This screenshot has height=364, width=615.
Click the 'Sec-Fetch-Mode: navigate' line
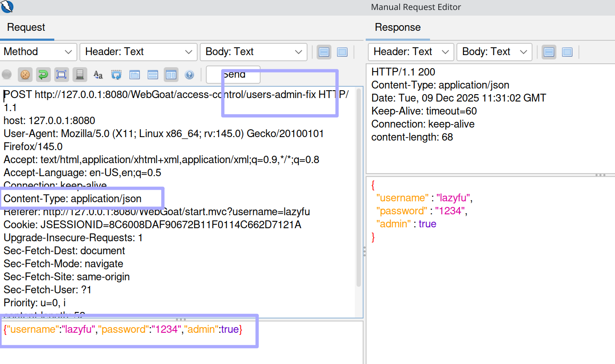click(x=63, y=264)
